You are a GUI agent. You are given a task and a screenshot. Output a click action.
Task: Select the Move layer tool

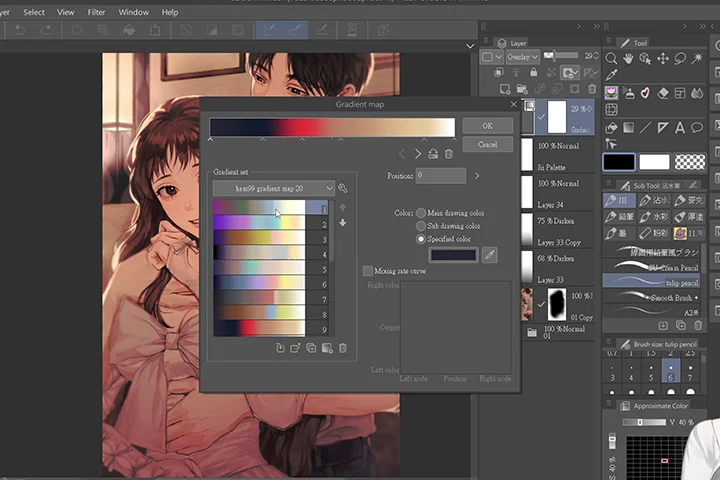coord(663,58)
